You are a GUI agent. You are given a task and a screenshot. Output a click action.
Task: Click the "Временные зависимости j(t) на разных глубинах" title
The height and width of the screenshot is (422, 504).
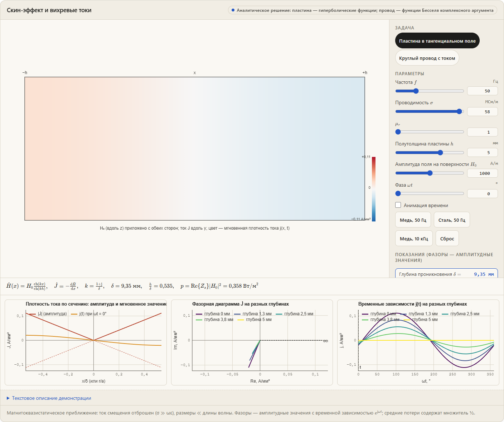[x=412, y=304]
